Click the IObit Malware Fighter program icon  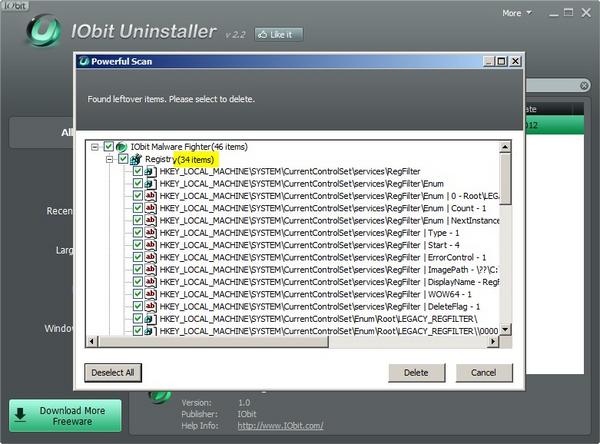click(121, 147)
